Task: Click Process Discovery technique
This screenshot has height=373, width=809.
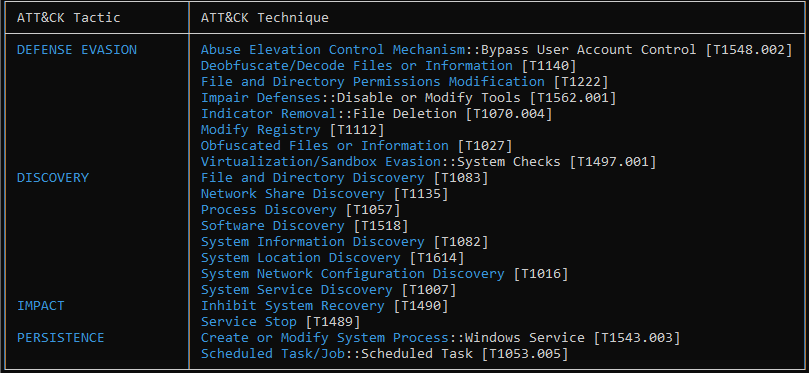Action: pyautogui.click(x=269, y=210)
